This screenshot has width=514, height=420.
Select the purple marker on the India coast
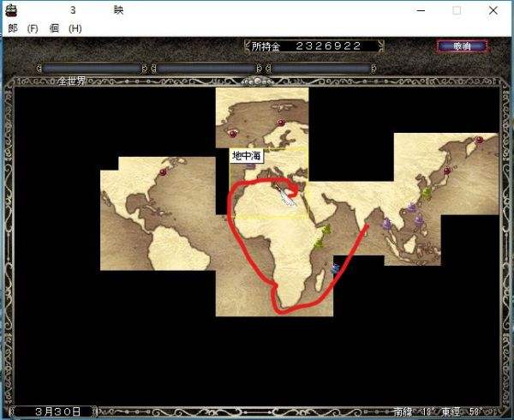[385, 223]
